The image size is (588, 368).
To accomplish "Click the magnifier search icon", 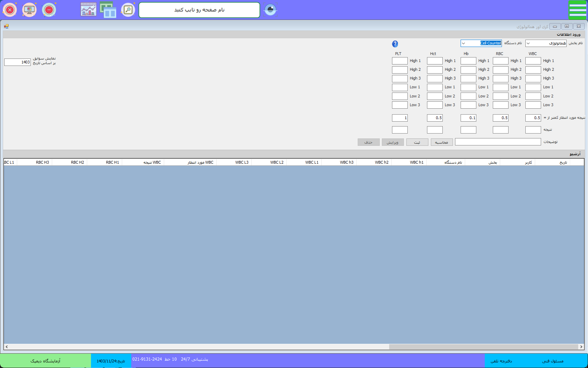I will (128, 10).
